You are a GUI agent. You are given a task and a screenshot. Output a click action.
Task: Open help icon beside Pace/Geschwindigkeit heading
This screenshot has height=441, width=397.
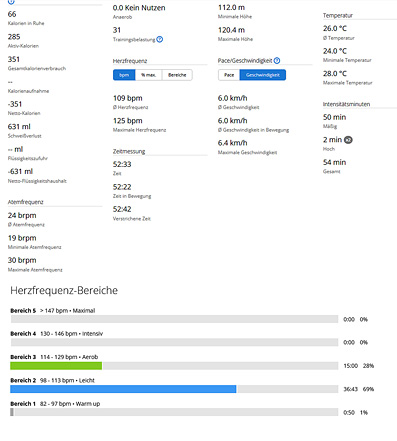pyautogui.click(x=277, y=60)
